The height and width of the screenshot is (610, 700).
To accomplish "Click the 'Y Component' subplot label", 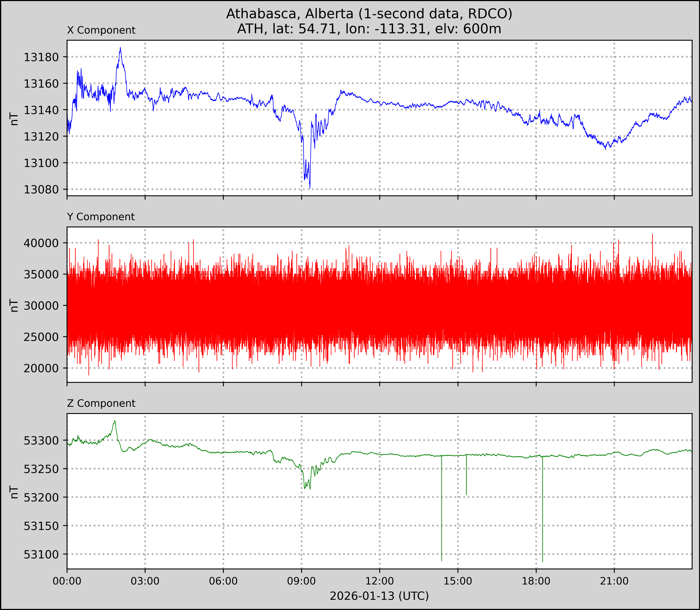I will click(x=101, y=217).
